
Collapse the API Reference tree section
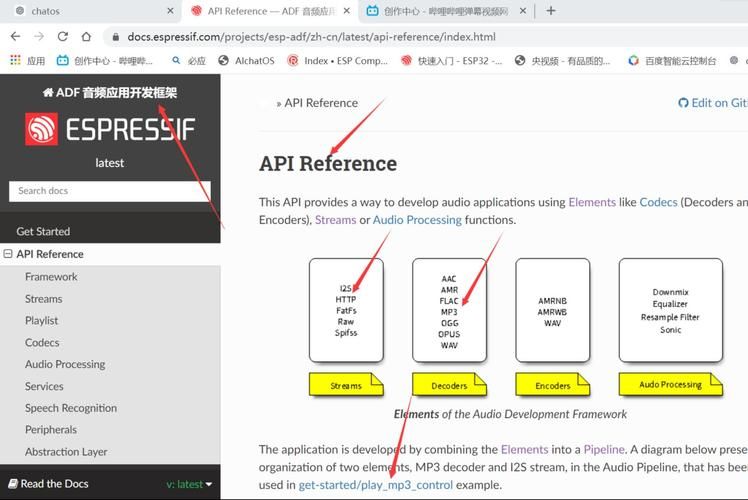point(8,254)
